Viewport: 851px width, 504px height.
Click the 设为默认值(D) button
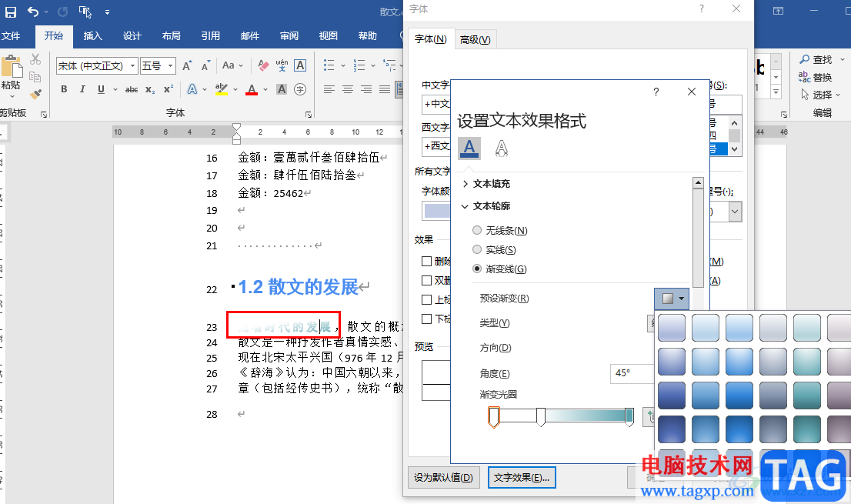point(443,477)
